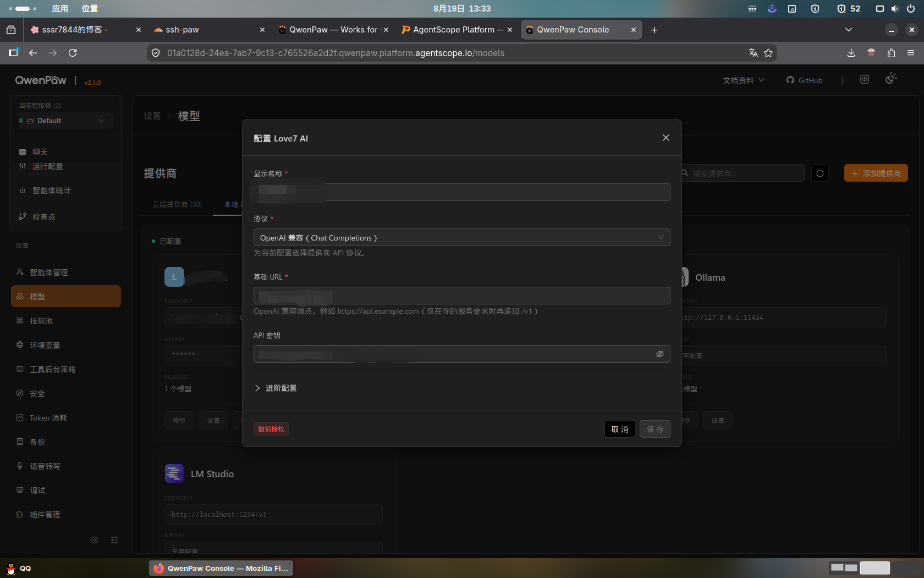The height and width of the screenshot is (578, 924).
Task: Reload the current page
Action: pyautogui.click(x=73, y=53)
